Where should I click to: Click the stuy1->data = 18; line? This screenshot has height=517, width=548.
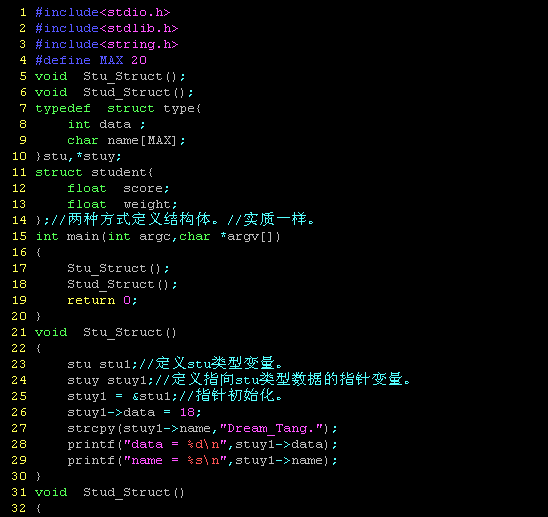tap(134, 412)
